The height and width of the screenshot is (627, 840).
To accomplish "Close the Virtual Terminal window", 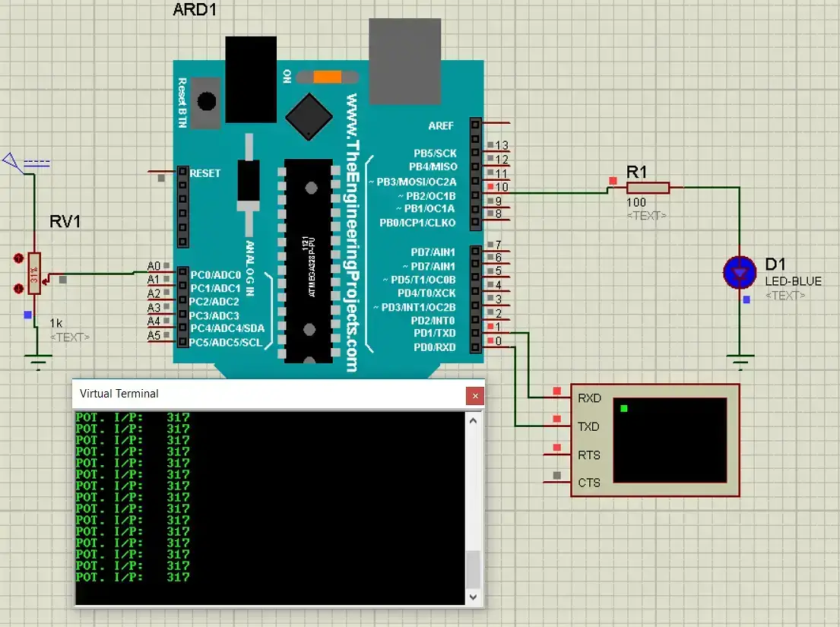I will [x=474, y=396].
